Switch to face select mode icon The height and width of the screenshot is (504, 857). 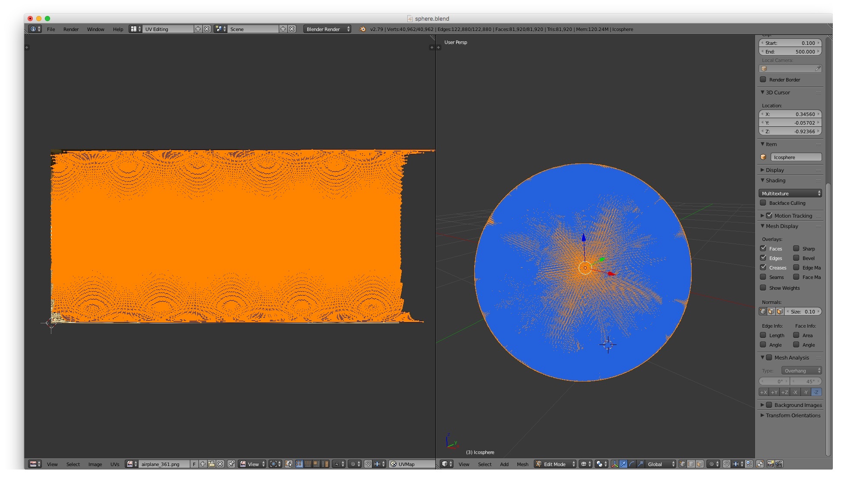[x=699, y=464]
